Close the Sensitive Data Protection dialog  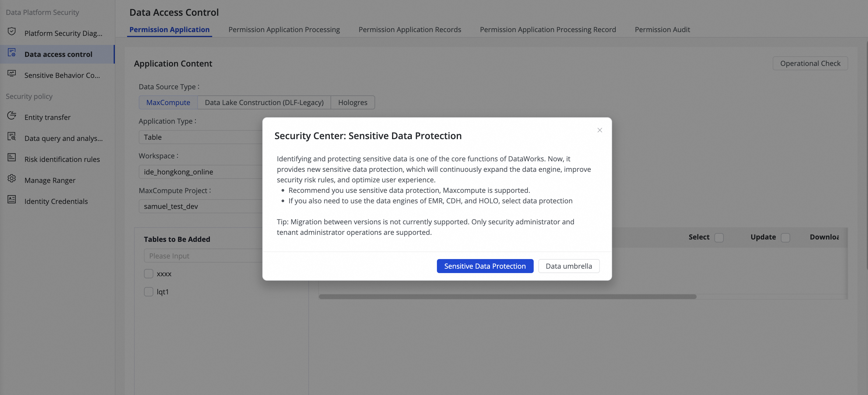click(600, 130)
